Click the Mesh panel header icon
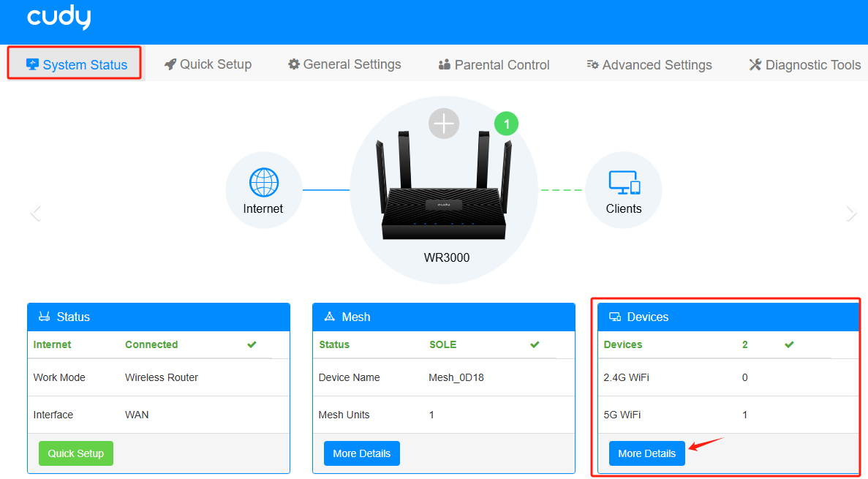The image size is (868, 479). pos(329,317)
